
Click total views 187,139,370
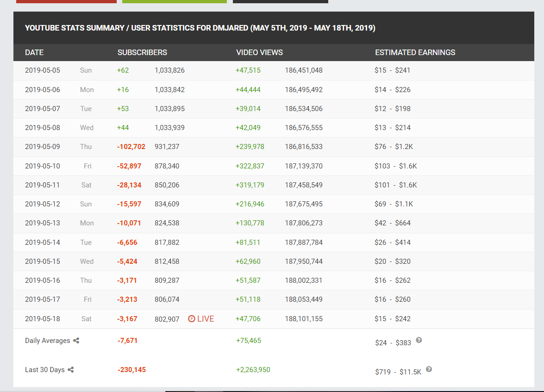(x=304, y=166)
